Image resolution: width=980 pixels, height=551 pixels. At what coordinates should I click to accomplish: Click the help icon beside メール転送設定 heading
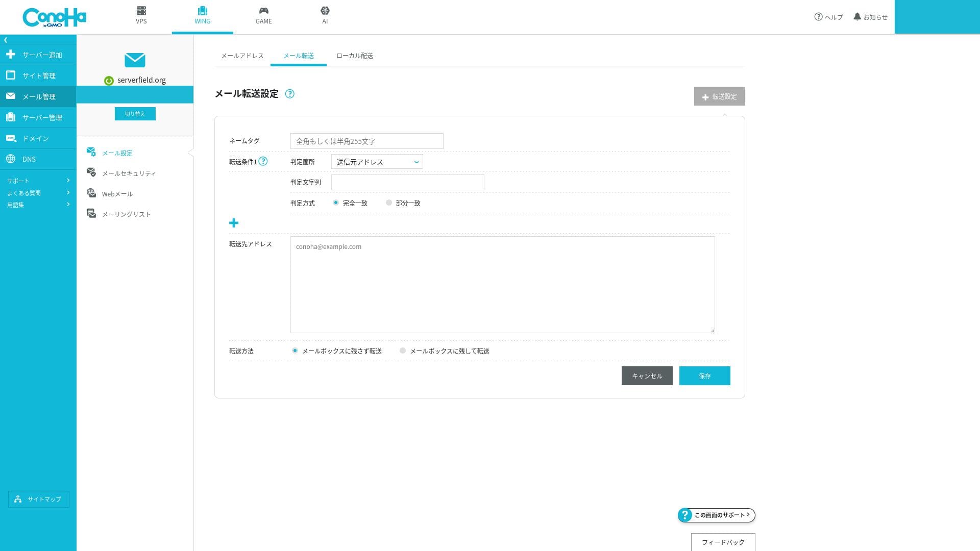tap(289, 94)
